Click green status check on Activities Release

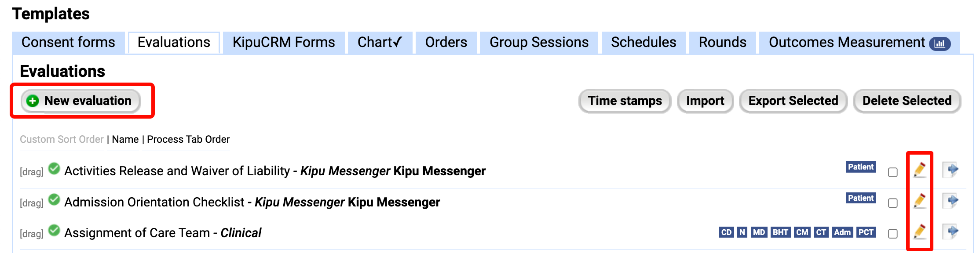coord(54,169)
